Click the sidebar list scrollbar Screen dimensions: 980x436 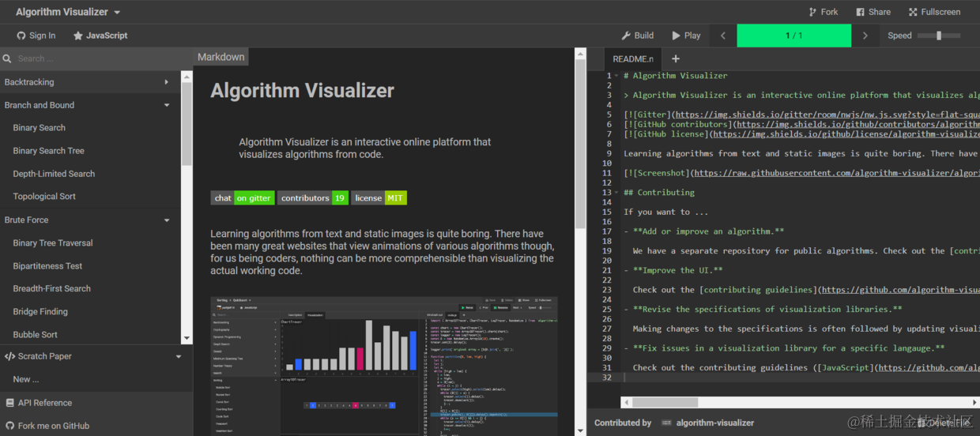(x=187, y=125)
